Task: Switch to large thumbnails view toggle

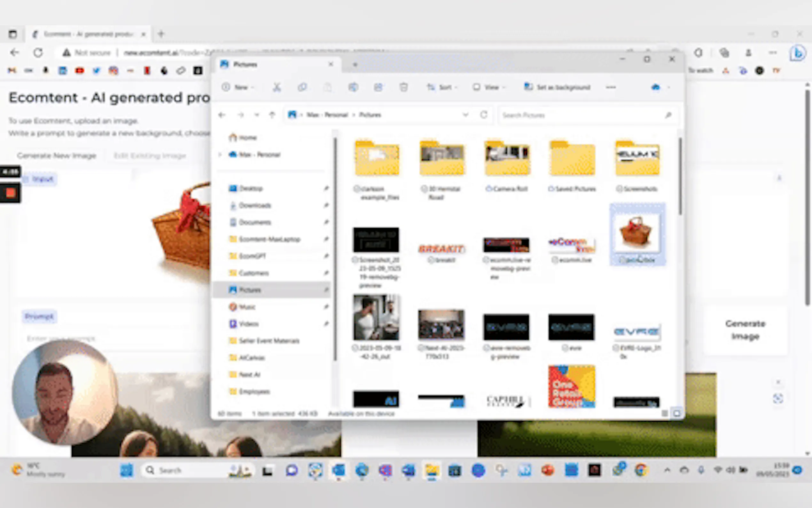Action: 677,413
